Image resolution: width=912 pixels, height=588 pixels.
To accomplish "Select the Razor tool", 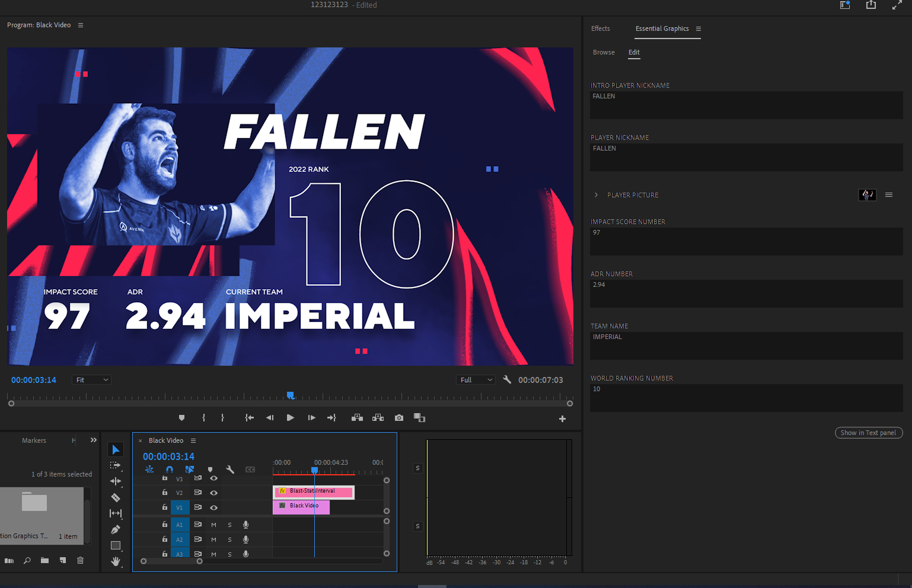I will coord(116,497).
